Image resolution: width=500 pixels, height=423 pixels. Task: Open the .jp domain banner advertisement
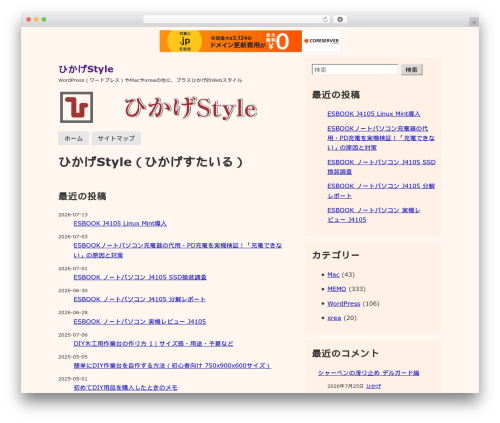tap(231, 41)
